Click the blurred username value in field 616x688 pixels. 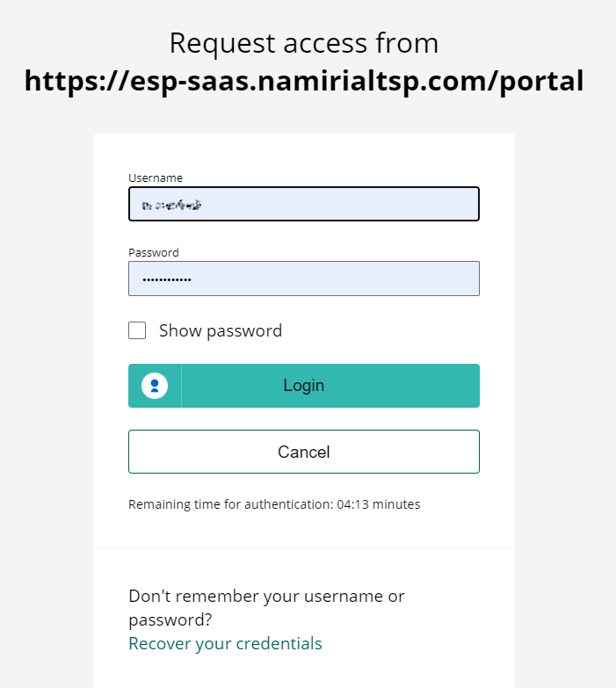pyautogui.click(x=171, y=205)
